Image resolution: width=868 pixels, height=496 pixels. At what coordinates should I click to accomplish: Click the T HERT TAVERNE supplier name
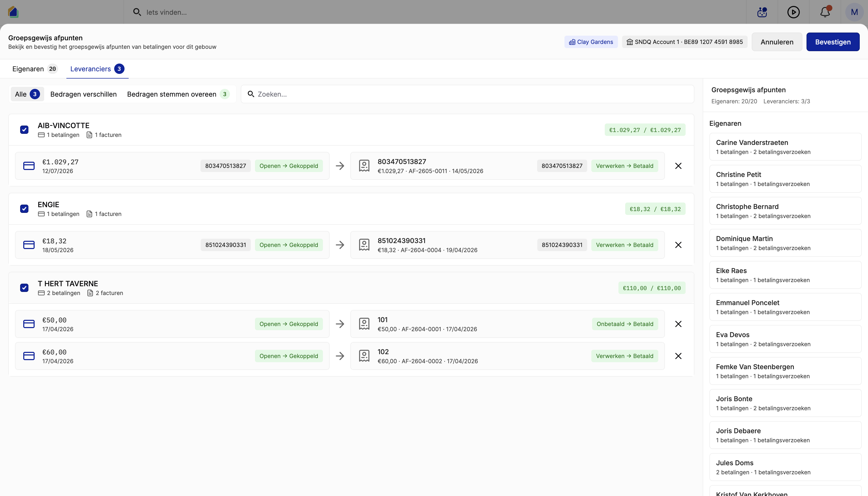[68, 283]
